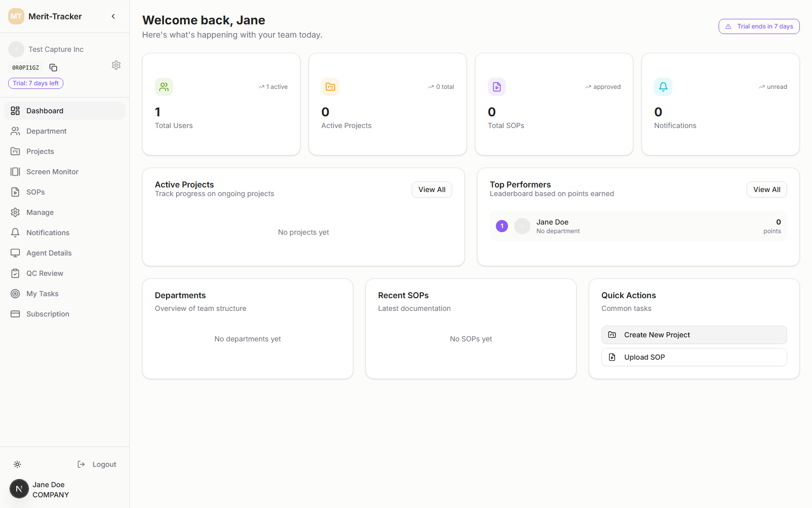Viewport: 812px width, 508px height.
Task: Click the Create New Project folder icon
Action: 612,335
